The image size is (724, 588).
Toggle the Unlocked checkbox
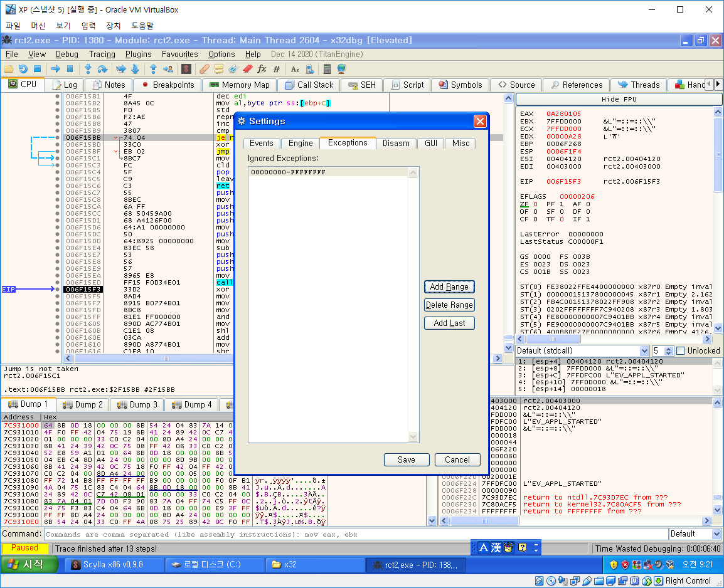(680, 351)
